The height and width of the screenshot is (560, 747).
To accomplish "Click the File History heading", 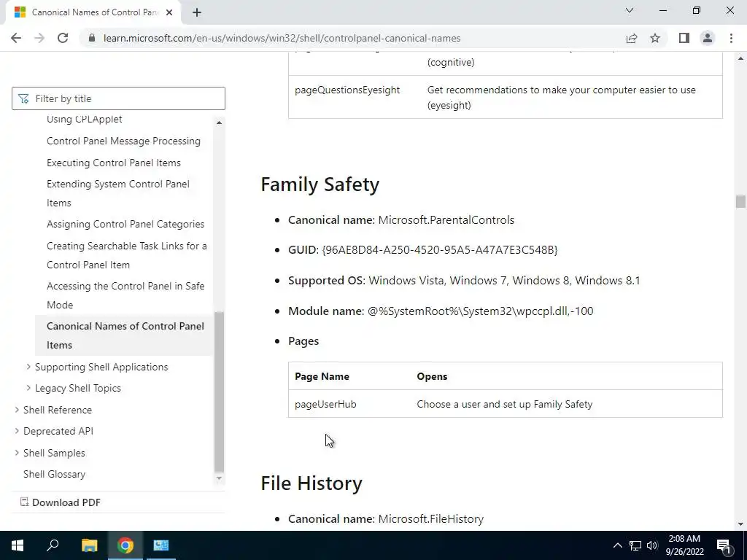I will [x=311, y=483].
